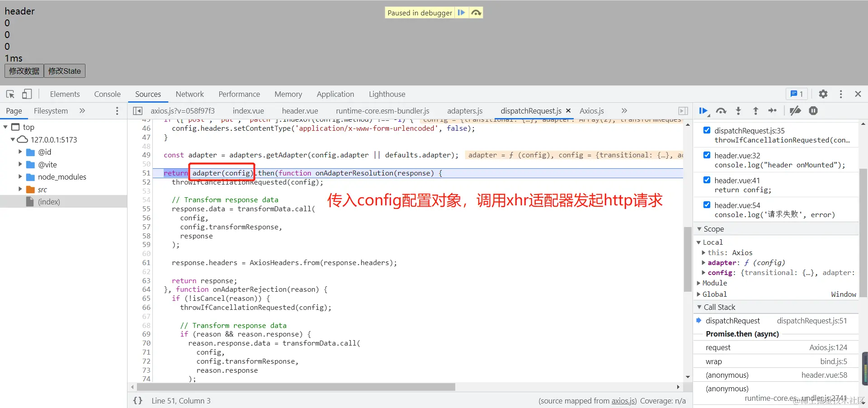868x408 pixels.
Task: Open the Elements panel tab
Action: point(65,94)
